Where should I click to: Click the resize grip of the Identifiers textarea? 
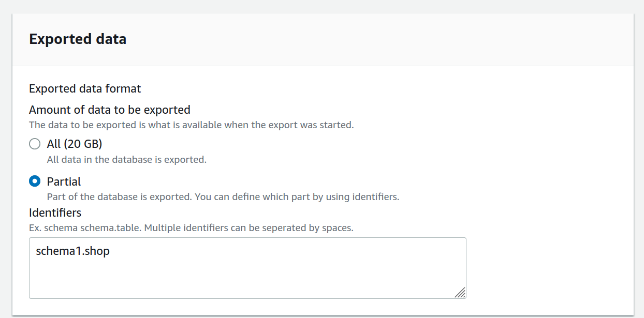point(461,293)
